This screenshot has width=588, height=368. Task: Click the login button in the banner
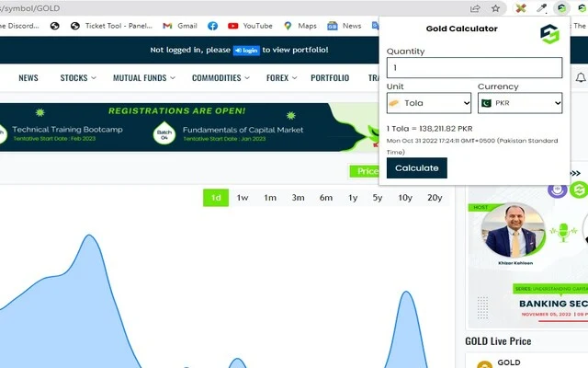246,51
